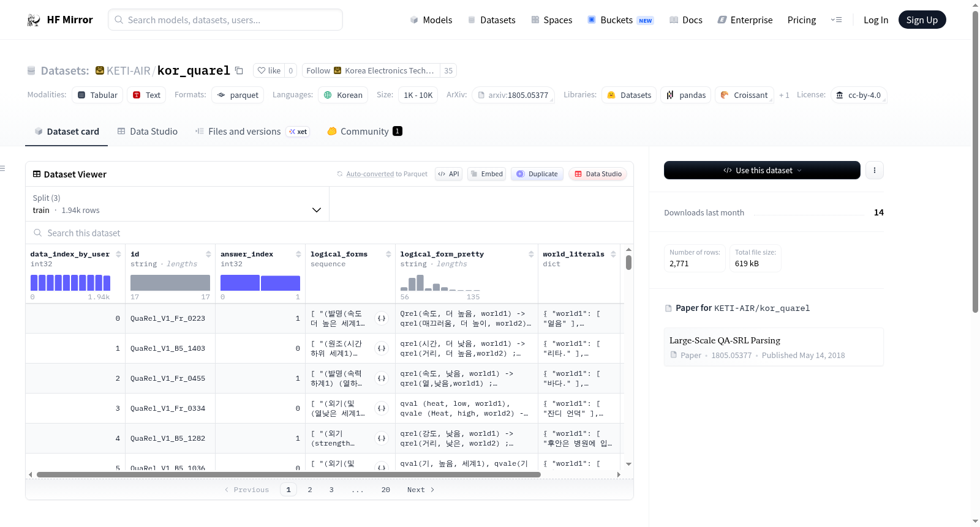
Task: Click the search models, datasets, users field
Action: (x=225, y=20)
